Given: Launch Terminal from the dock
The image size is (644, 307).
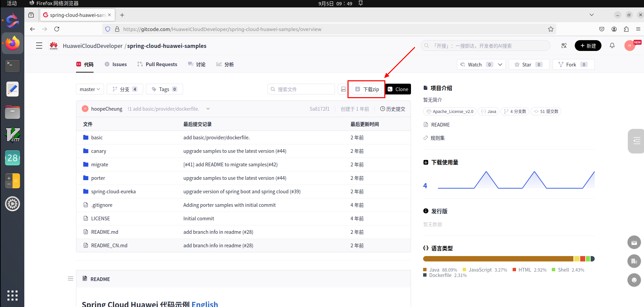Looking at the screenshot, I should click(x=12, y=66).
